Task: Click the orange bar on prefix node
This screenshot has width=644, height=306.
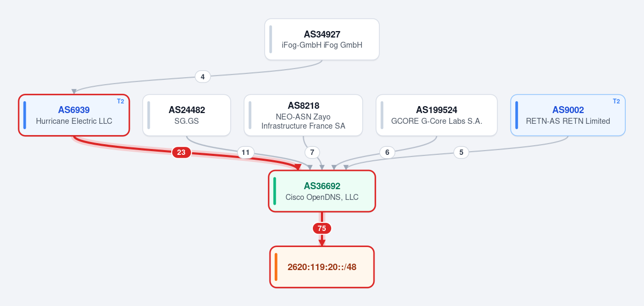Action: (x=276, y=267)
